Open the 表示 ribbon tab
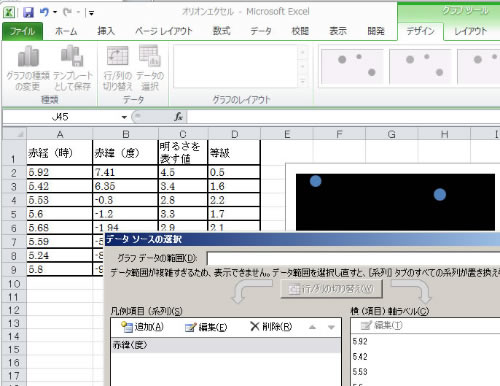This screenshot has width=500, height=386. tap(338, 31)
